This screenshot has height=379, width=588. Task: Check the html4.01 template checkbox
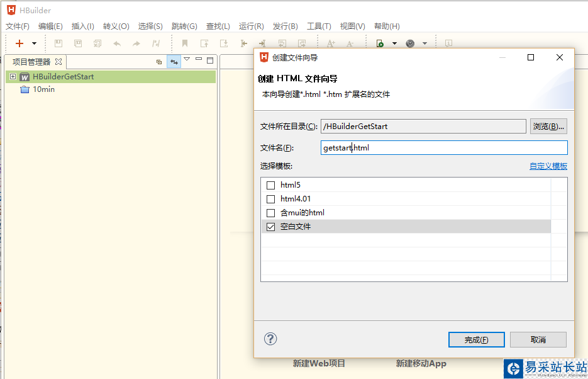coord(271,199)
